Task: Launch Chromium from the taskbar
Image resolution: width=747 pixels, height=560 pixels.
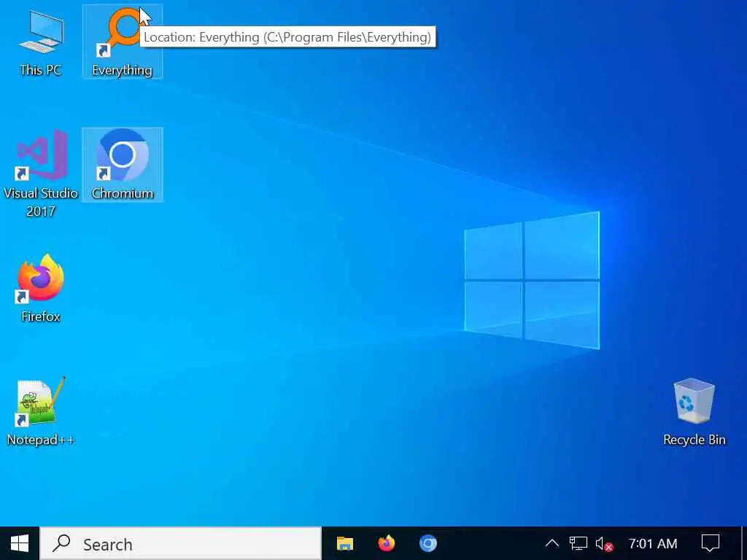Action: [x=427, y=543]
